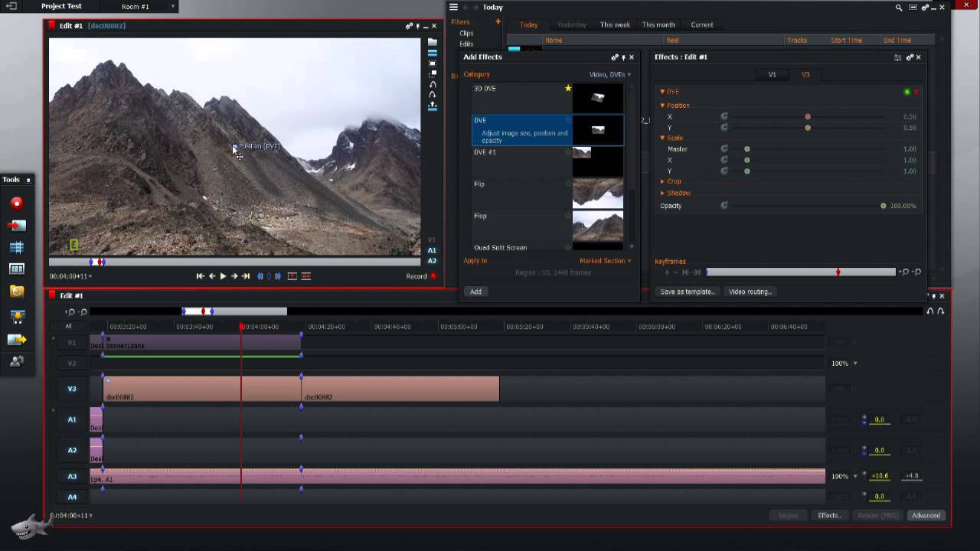Viewport: 980px width, 551px height.
Task: Adjust the Scale Master slider handle
Action: (x=747, y=149)
